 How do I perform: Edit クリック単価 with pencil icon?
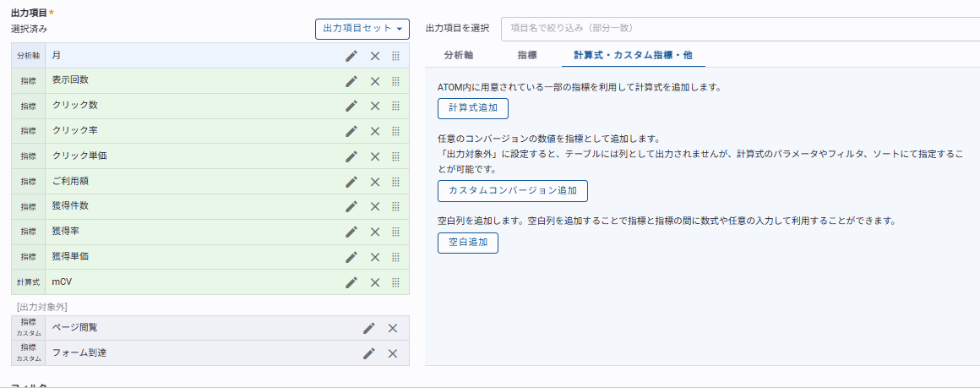pyautogui.click(x=351, y=156)
